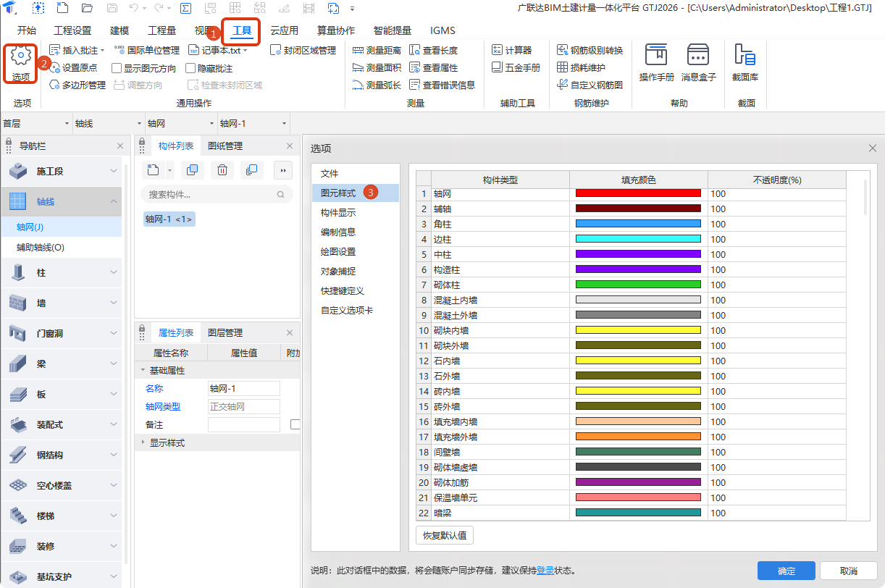885x588 pixels.
Task: Enable the 显示图元方向 checkbox
Action: (x=117, y=68)
